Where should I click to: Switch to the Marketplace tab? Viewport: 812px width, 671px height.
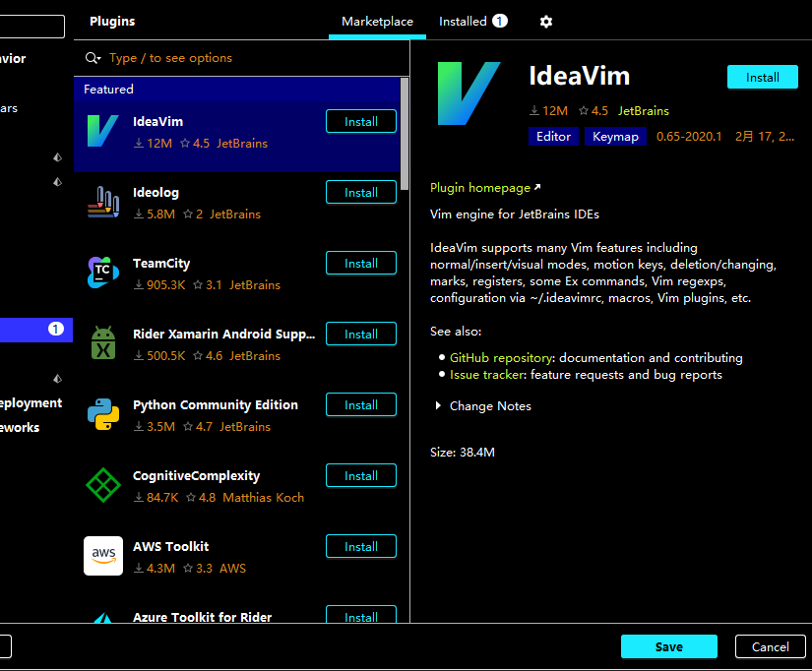pos(377,22)
